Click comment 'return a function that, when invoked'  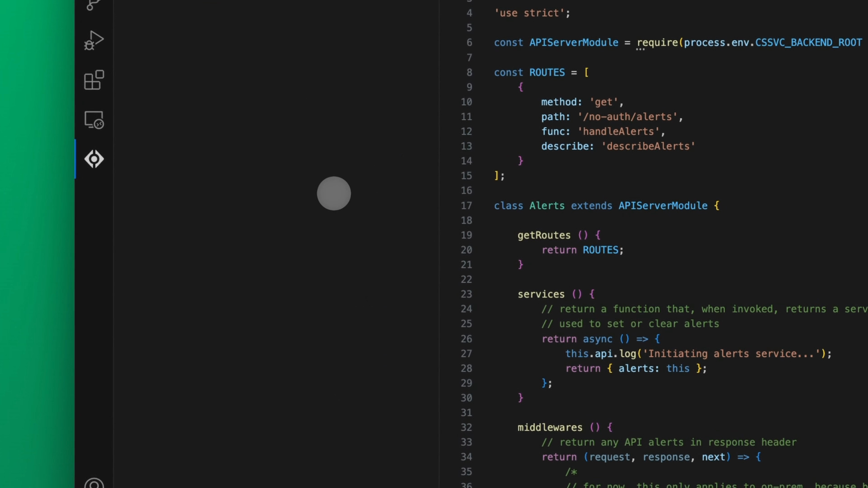[x=704, y=309]
